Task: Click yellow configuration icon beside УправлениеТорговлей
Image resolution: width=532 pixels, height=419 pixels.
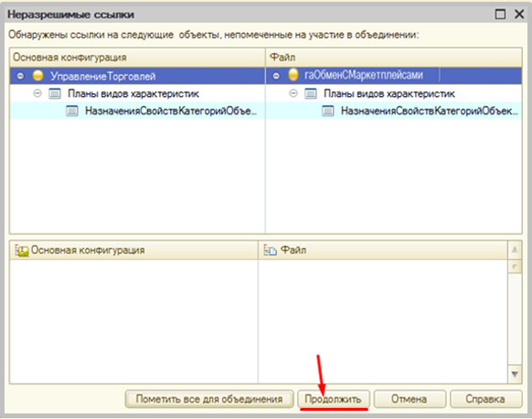Action: point(38,75)
